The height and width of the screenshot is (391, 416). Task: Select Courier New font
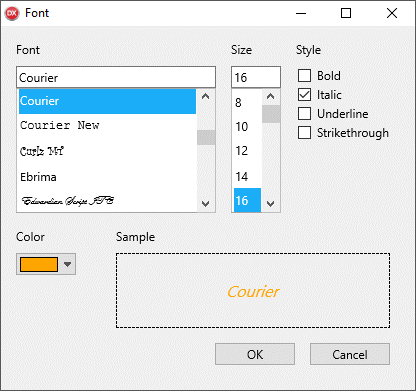tap(107, 126)
